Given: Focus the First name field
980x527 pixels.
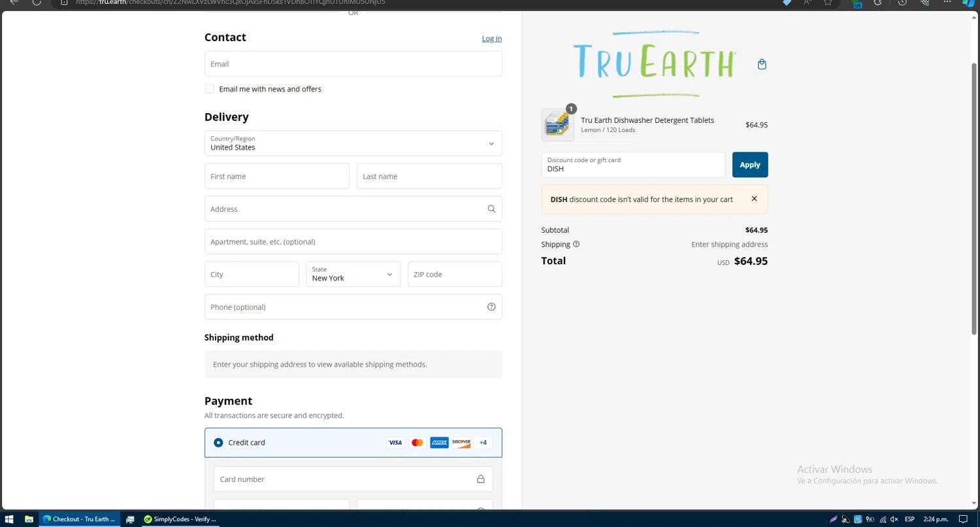Looking at the screenshot, I should point(277,177).
